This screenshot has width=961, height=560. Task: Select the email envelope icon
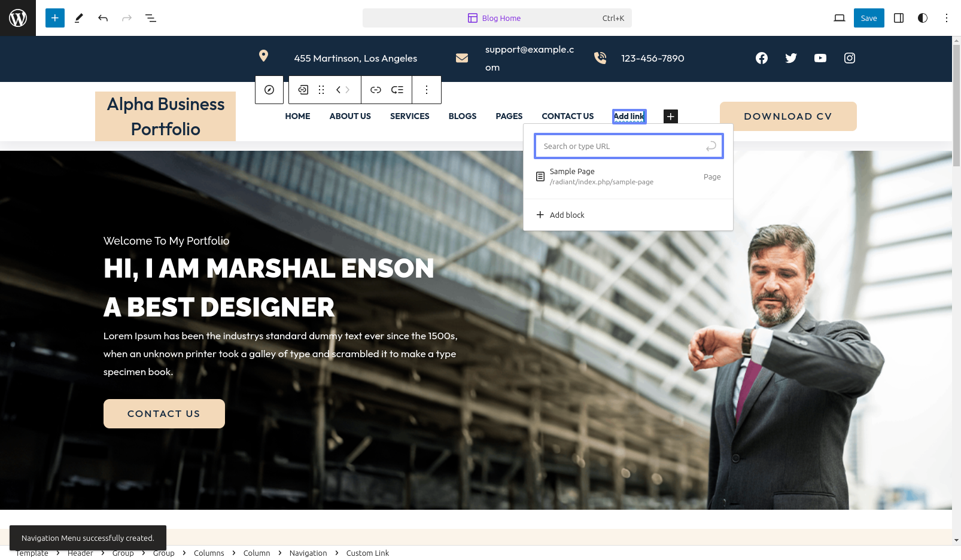point(462,58)
